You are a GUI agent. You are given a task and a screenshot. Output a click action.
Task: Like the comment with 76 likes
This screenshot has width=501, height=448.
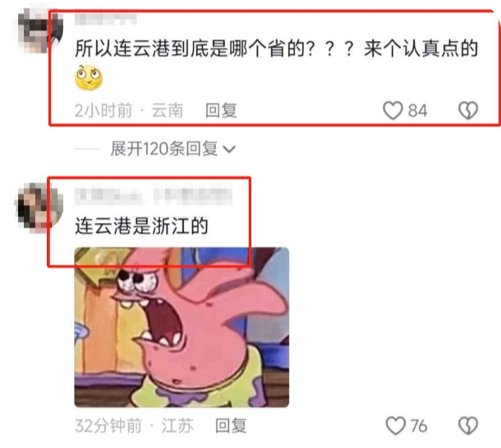(x=396, y=426)
